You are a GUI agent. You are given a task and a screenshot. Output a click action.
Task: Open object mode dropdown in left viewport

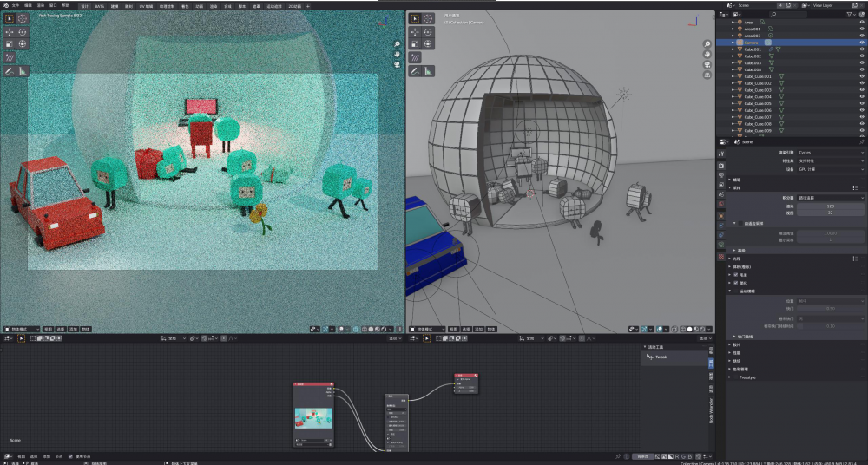click(22, 329)
